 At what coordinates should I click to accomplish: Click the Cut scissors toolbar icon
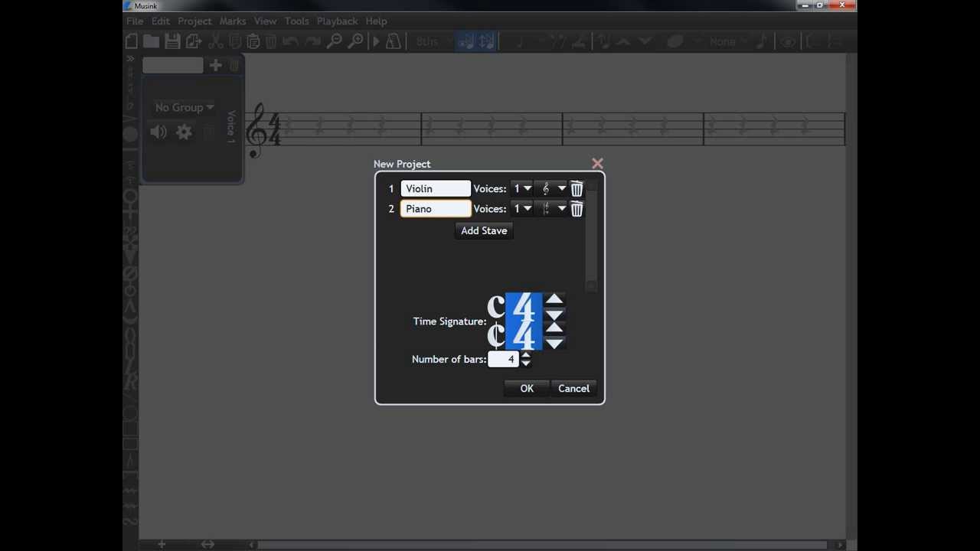point(216,42)
